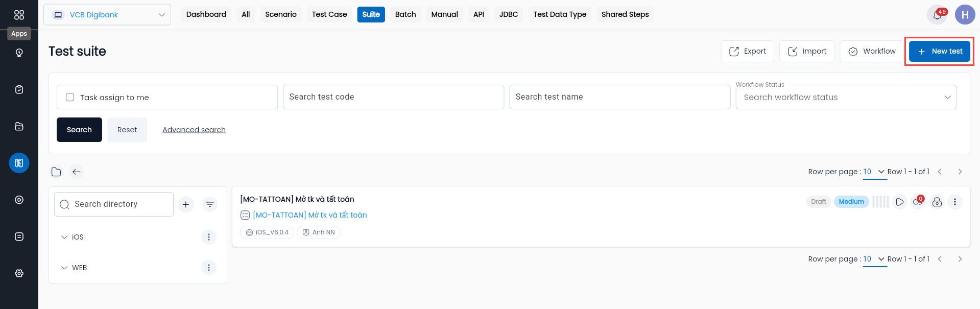Click the black Search button

click(79, 130)
